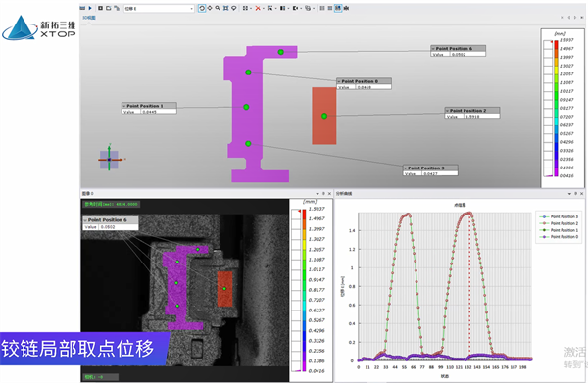Open the field selection combo box in toolbar
This screenshot has height=383, width=588.
[x=159, y=8]
